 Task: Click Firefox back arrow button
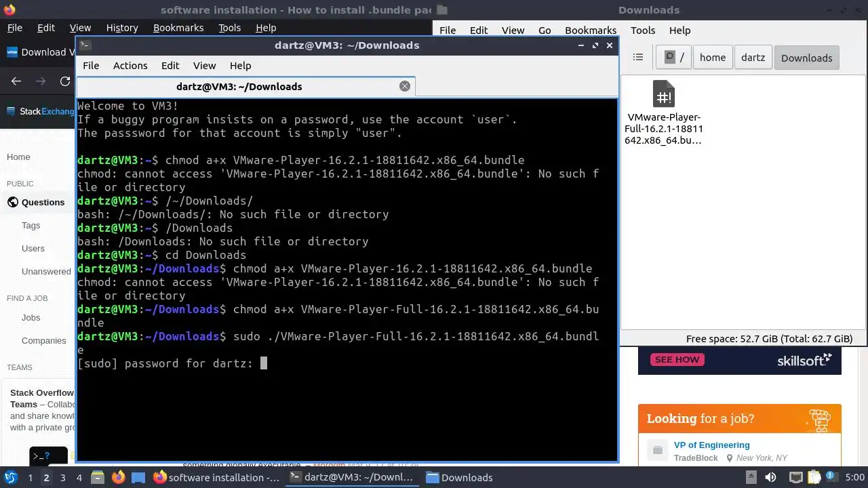coord(16,81)
